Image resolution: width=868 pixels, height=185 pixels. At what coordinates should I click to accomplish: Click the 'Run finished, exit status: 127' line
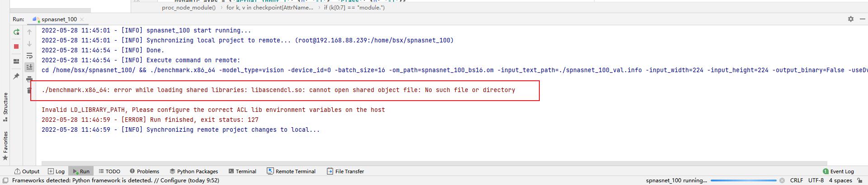[150, 120]
